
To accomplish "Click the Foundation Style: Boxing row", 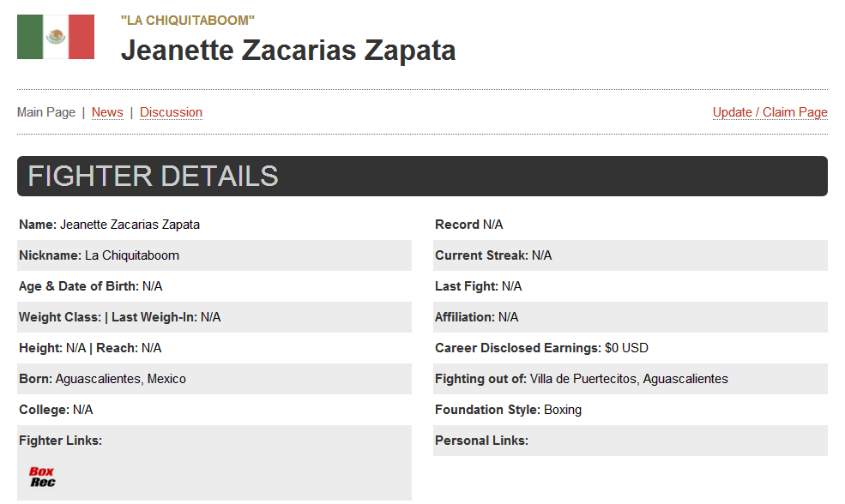I will tap(631, 410).
